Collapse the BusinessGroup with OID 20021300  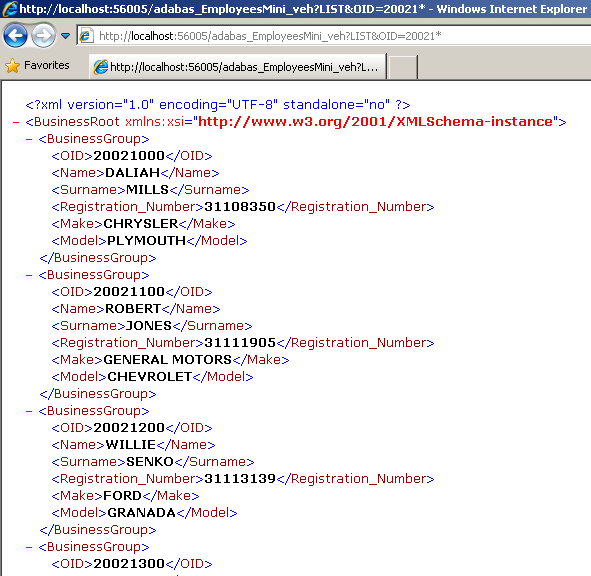(29, 547)
